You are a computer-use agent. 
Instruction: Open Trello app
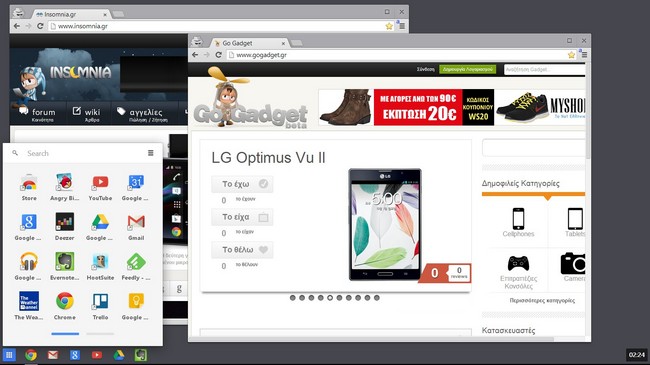pyautogui.click(x=100, y=306)
